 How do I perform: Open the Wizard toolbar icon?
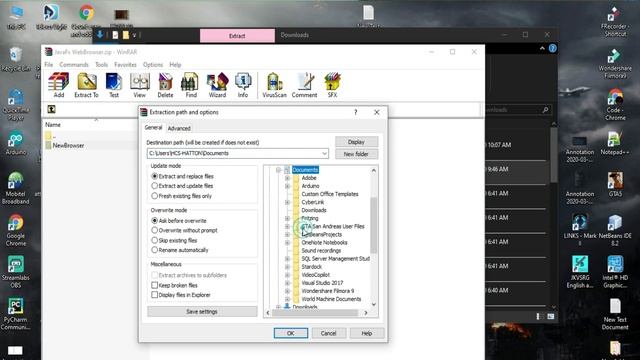pos(217,85)
